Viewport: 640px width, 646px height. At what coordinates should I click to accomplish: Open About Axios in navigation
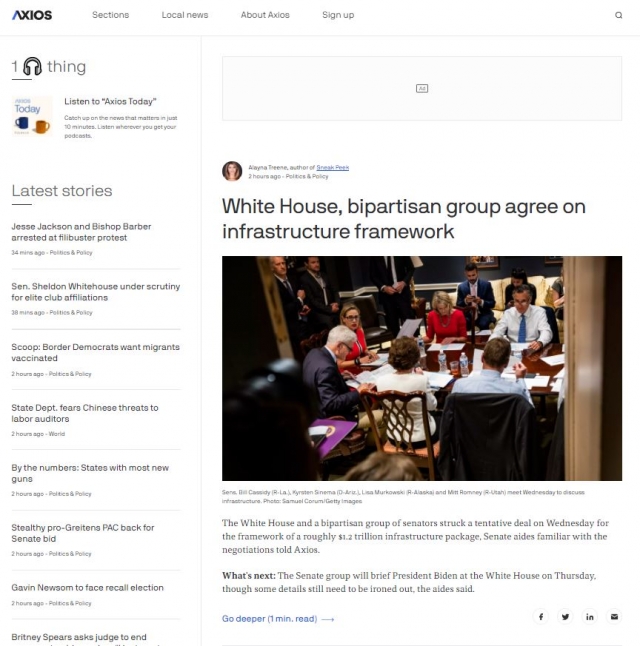(265, 15)
